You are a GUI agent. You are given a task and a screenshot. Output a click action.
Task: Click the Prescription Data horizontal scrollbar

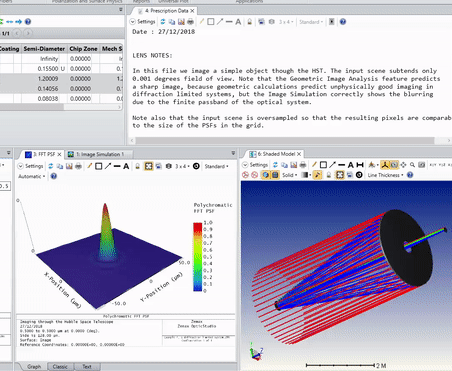(x=285, y=141)
